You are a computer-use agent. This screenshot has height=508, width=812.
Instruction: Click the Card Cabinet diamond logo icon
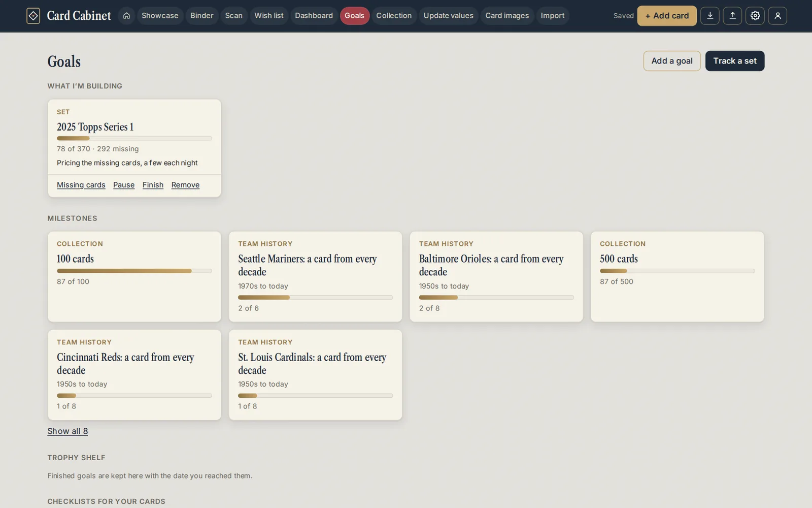tap(33, 16)
